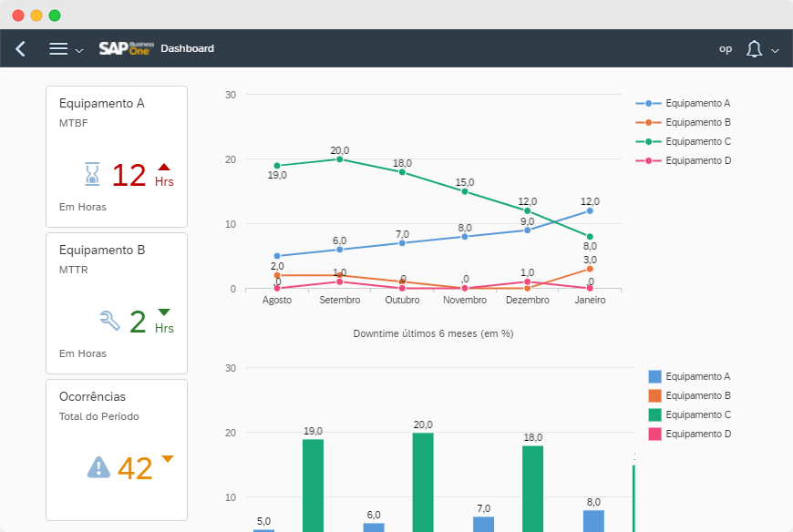Expand the menu dropdown chevron beside hamburger
This screenshot has height=532, width=793.
79,50
